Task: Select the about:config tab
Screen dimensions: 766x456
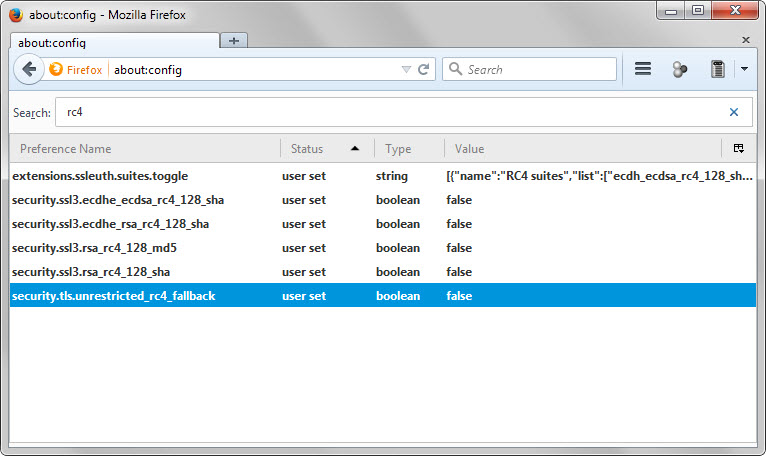Action: click(115, 41)
